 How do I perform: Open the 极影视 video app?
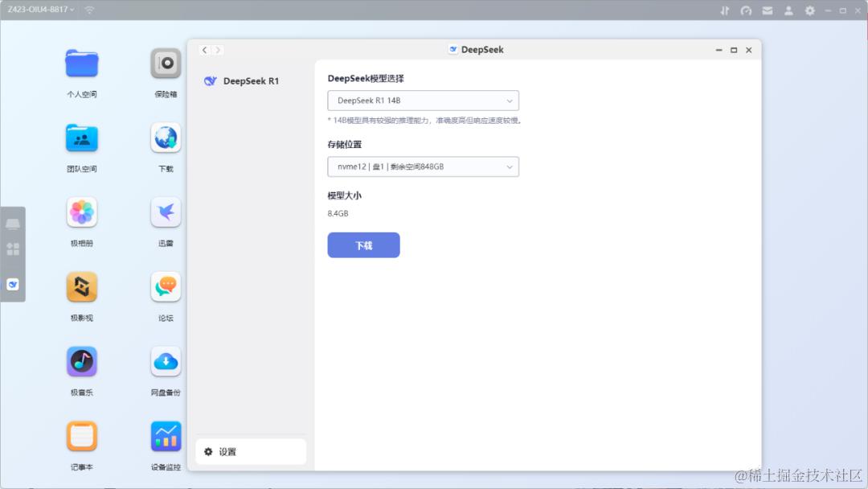pyautogui.click(x=81, y=286)
